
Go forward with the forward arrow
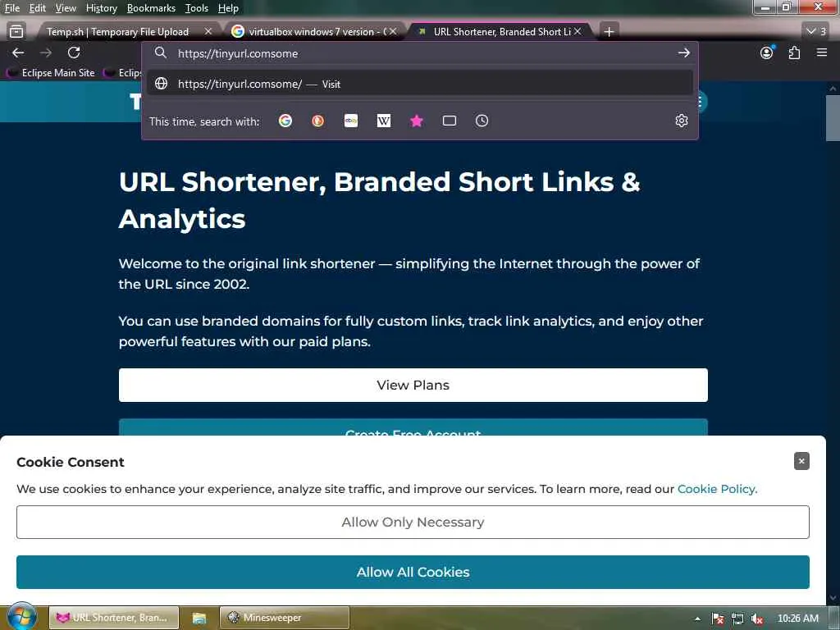pyautogui.click(x=46, y=52)
